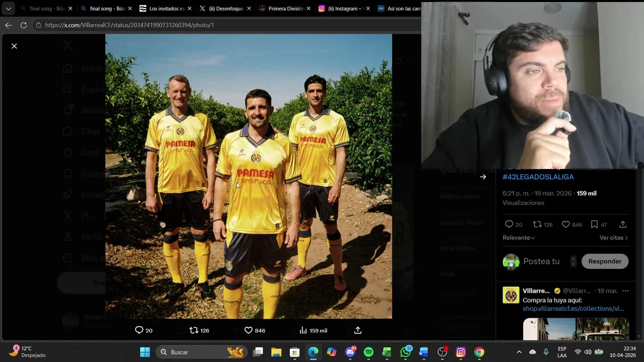Show hidden system tray icons
Viewport: 644px width, 362px height.
[519, 352]
